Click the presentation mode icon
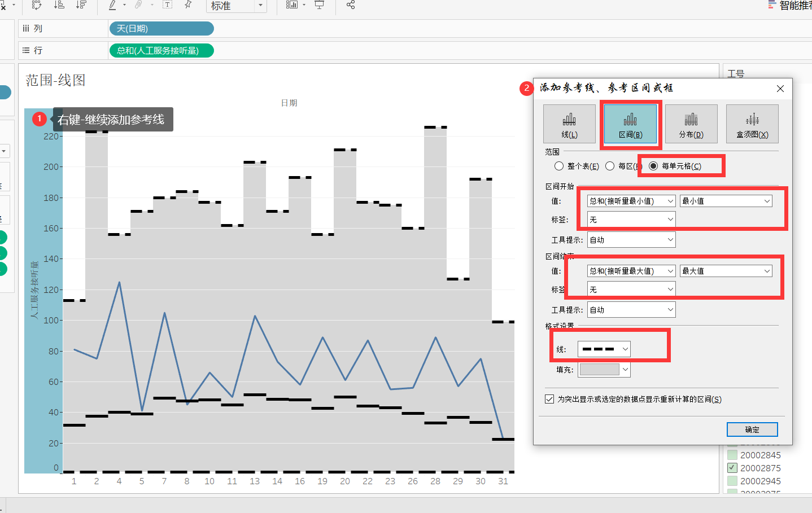812x513 pixels. click(320, 5)
